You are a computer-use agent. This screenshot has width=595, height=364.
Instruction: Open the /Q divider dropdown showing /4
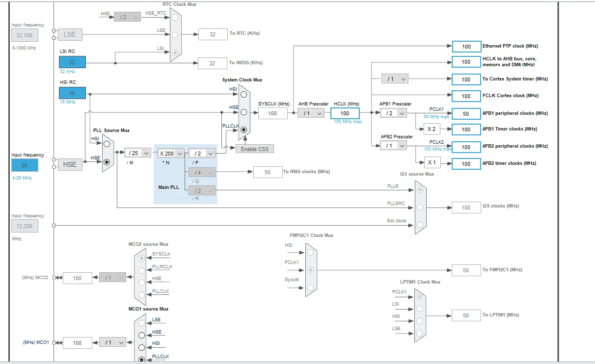202,172
